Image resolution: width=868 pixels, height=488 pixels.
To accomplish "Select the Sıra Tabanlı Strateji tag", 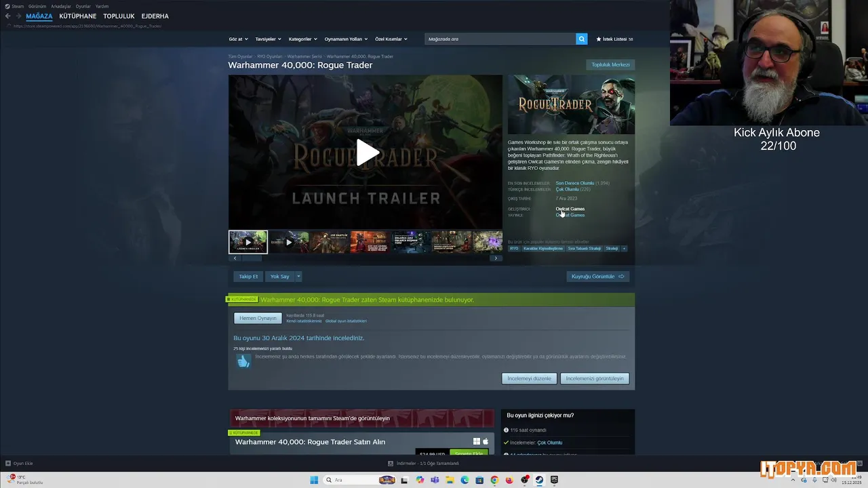I will pos(585,249).
